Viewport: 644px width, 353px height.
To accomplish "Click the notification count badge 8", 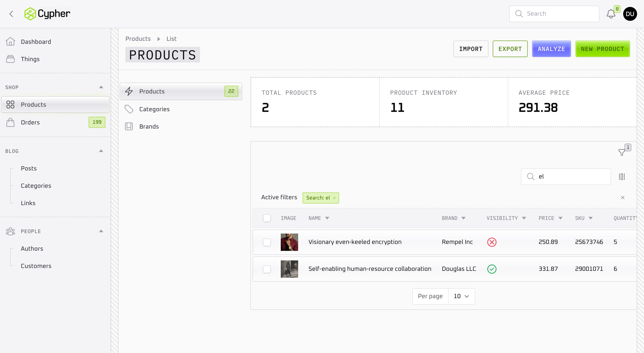I will tap(617, 9).
